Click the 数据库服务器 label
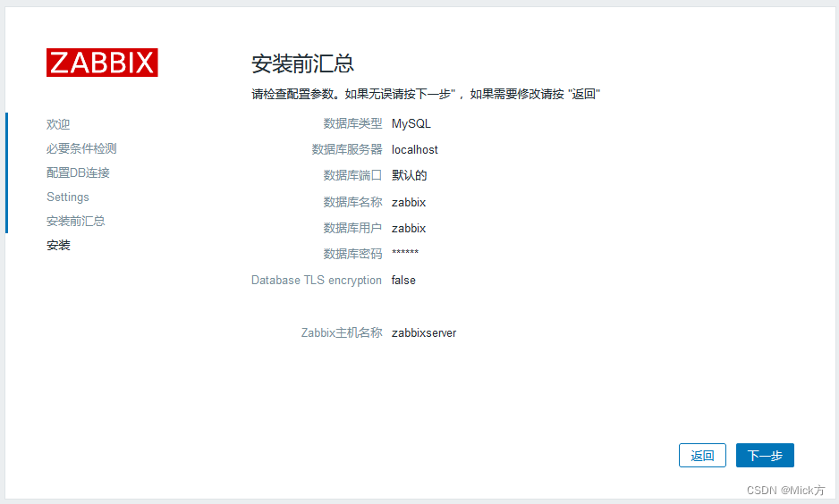The image size is (839, 504). coord(347,149)
